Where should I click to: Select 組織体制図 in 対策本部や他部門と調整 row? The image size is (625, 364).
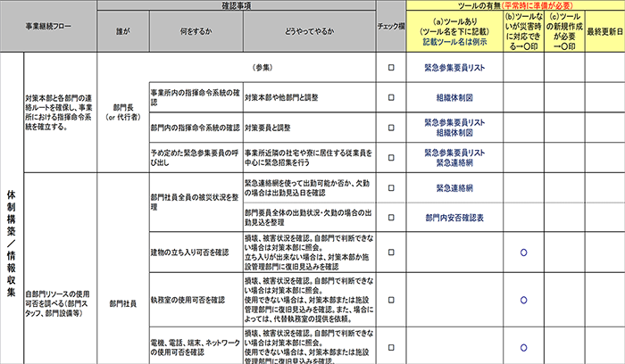point(454,97)
